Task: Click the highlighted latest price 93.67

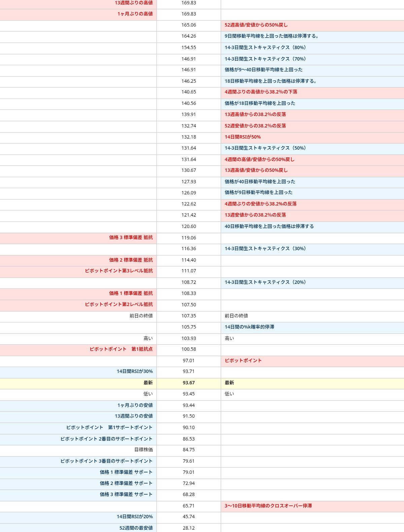Action: pyautogui.click(x=189, y=383)
